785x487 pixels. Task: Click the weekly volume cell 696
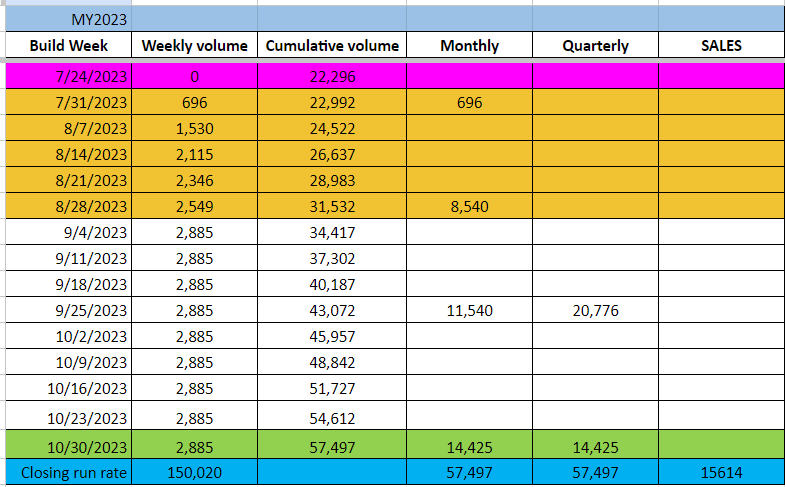[194, 102]
